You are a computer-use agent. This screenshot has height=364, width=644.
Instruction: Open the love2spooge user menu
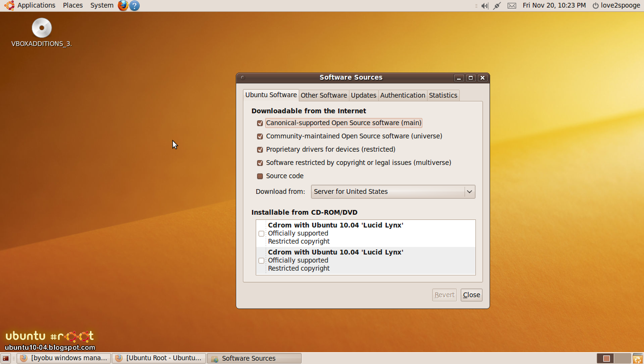click(620, 5)
